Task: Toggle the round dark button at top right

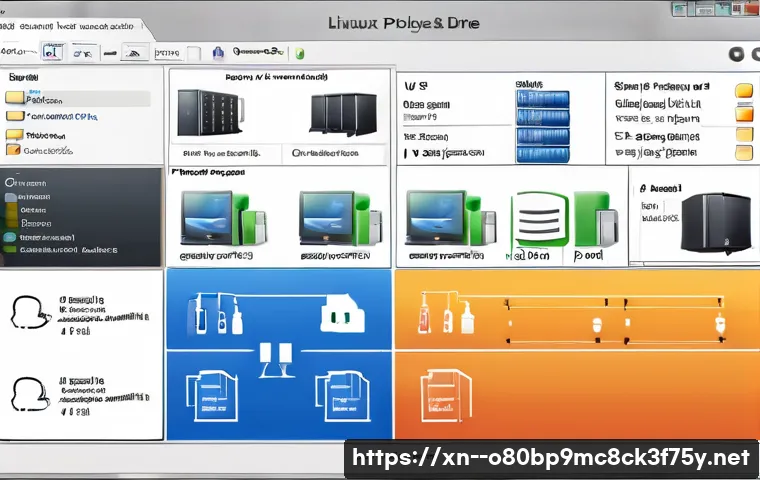Action: point(737,53)
